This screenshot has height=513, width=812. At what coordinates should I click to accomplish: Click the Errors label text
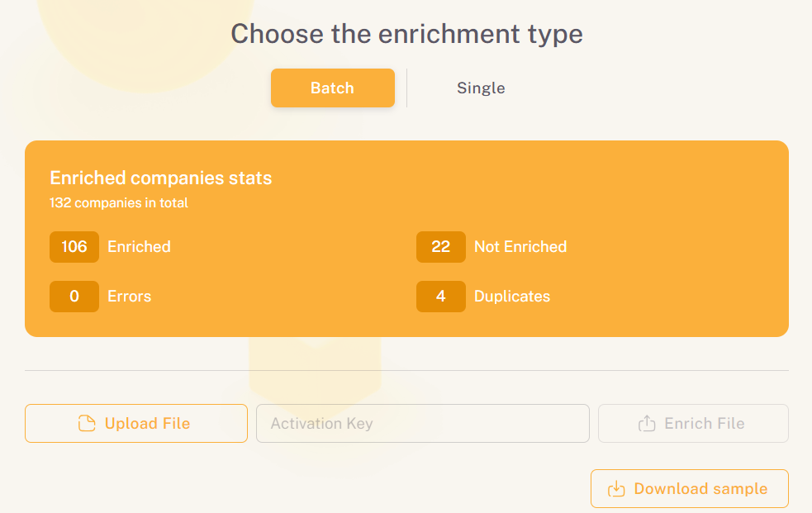point(129,296)
